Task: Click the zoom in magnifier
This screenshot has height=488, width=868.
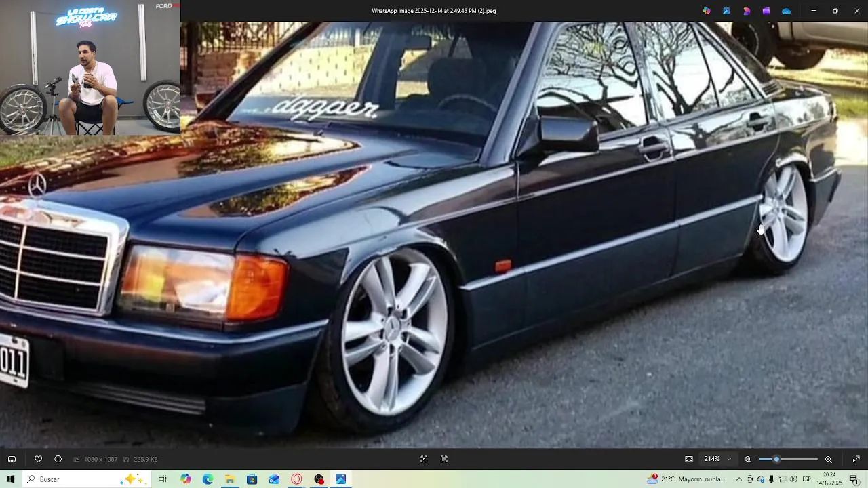Action: 828,459
